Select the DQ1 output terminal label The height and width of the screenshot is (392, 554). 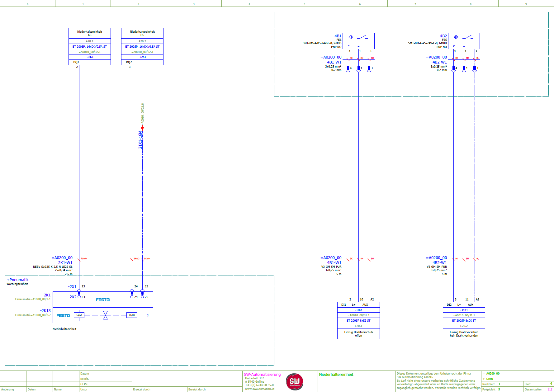(76, 62)
